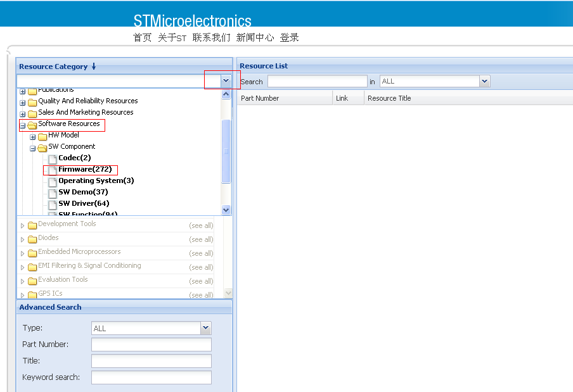Click the Title input field
Screen dimensions: 573x392
tap(151, 361)
